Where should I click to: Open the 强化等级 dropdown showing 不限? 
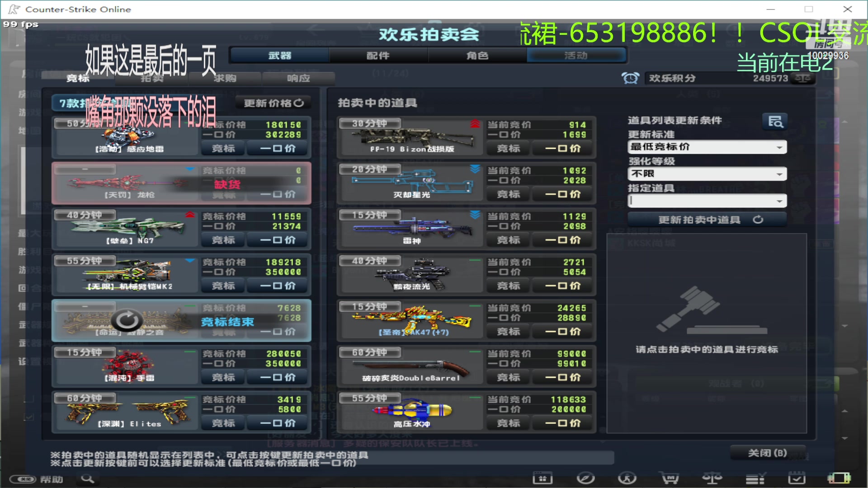[x=707, y=174]
